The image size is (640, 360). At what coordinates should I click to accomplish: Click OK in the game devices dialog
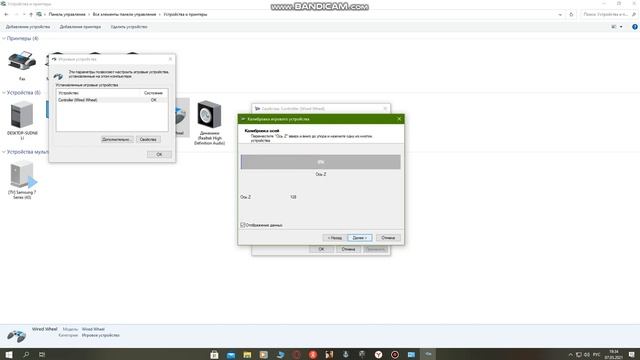(x=159, y=154)
